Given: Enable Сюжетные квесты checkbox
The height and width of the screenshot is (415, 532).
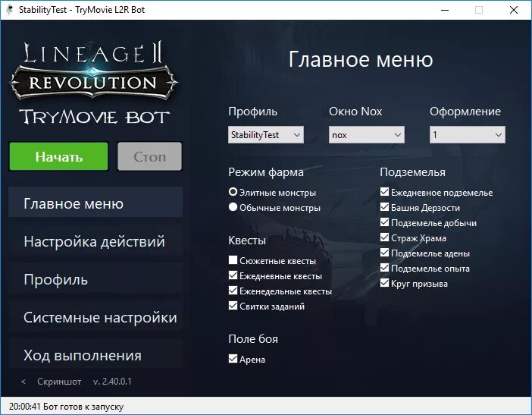Looking at the screenshot, I should [233, 260].
